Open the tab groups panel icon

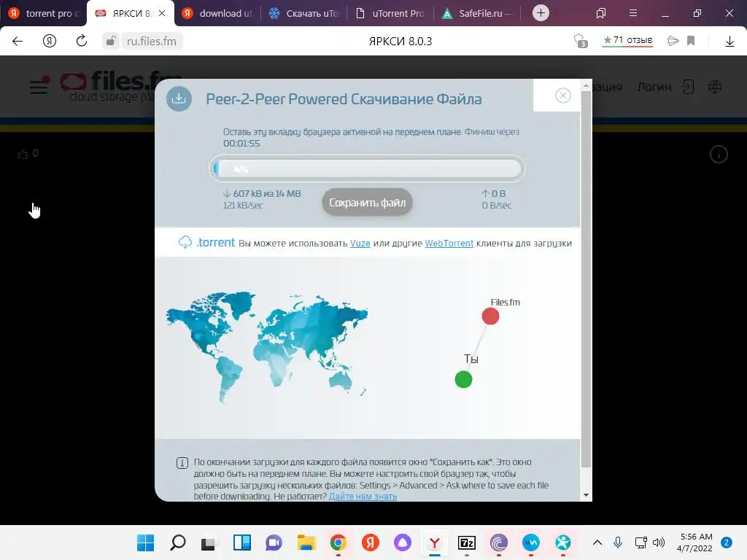(601, 13)
